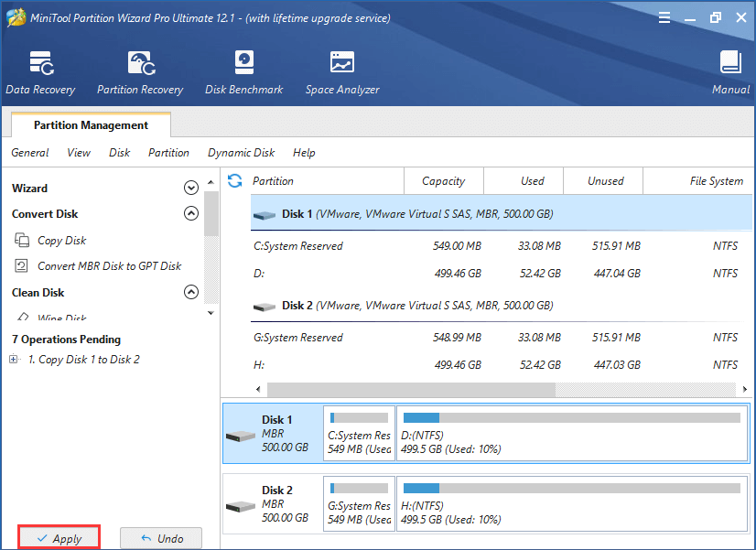Open the Manual
756x550 pixels.
pyautogui.click(x=730, y=73)
